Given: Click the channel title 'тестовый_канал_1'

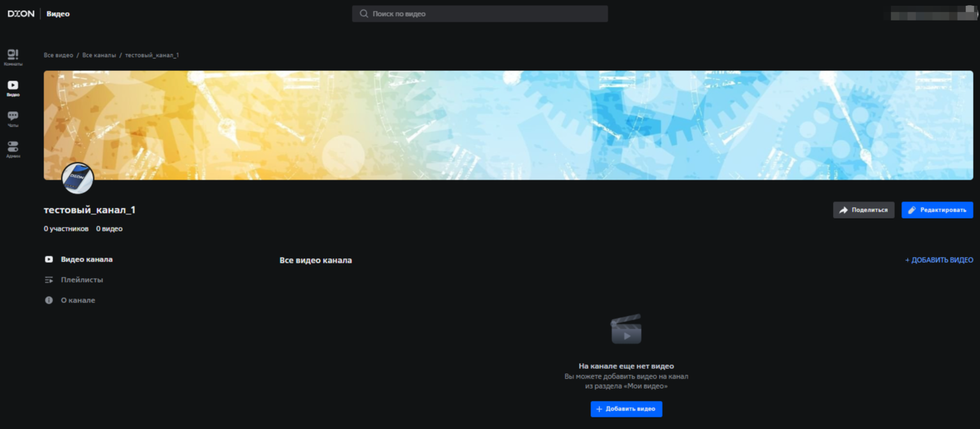Looking at the screenshot, I should (x=90, y=210).
